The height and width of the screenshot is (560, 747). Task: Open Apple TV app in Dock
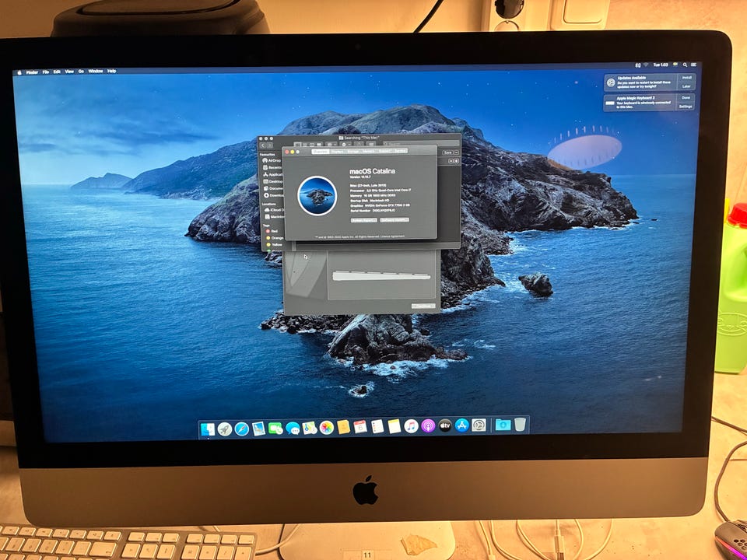coord(445,425)
